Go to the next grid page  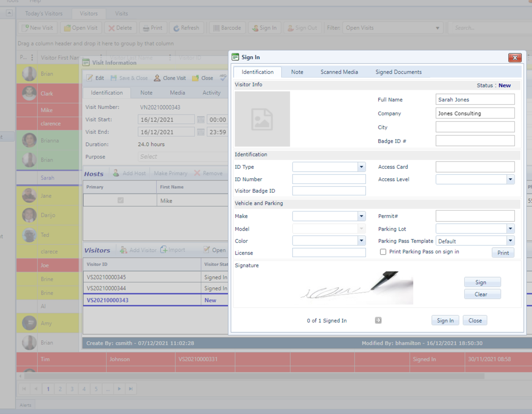click(119, 389)
